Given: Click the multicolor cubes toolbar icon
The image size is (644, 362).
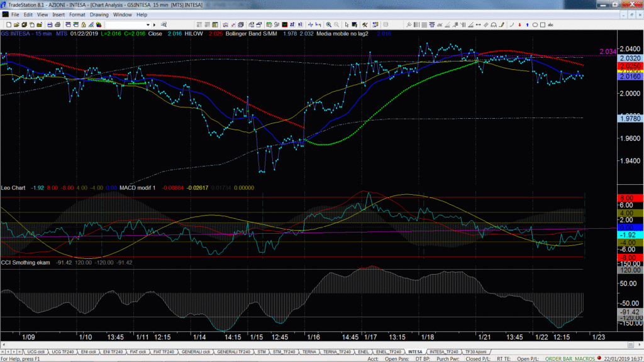Looking at the screenshot, I should (99, 25).
